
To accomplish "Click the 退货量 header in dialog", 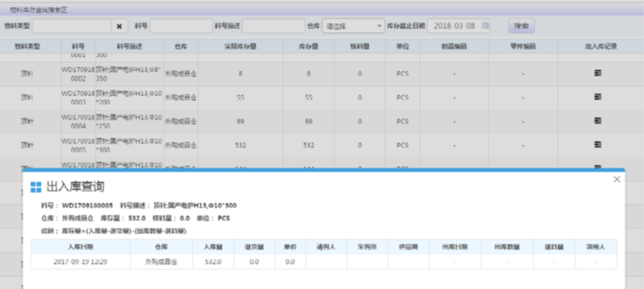I will 254,247.
